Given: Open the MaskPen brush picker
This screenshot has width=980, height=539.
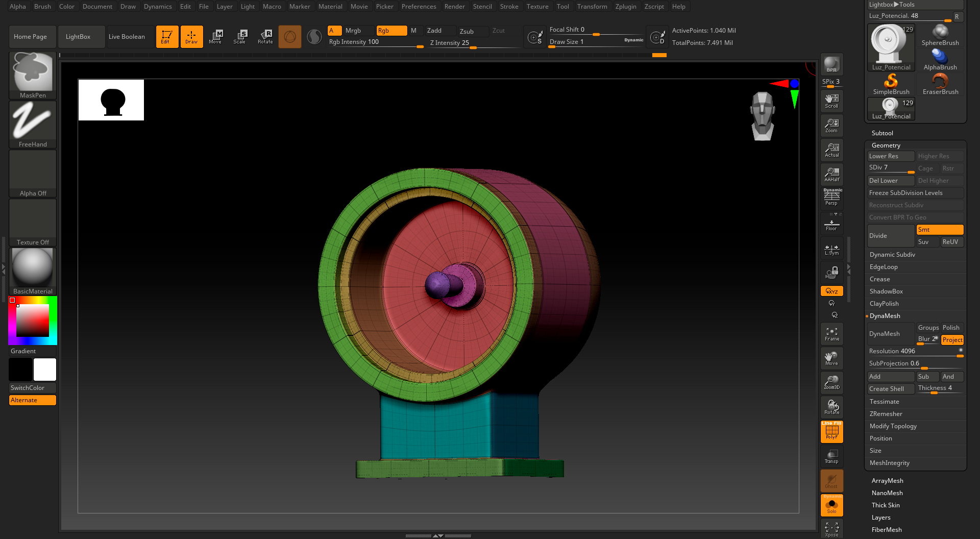Looking at the screenshot, I should coord(33,75).
